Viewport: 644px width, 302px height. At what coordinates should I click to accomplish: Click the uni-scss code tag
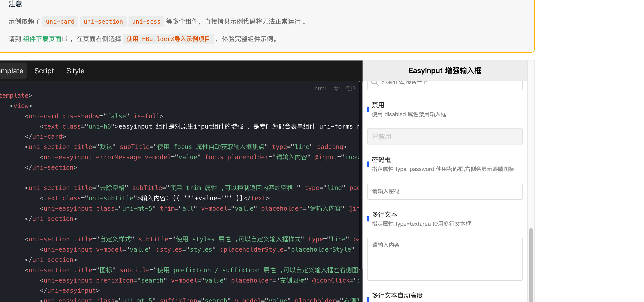tap(146, 22)
